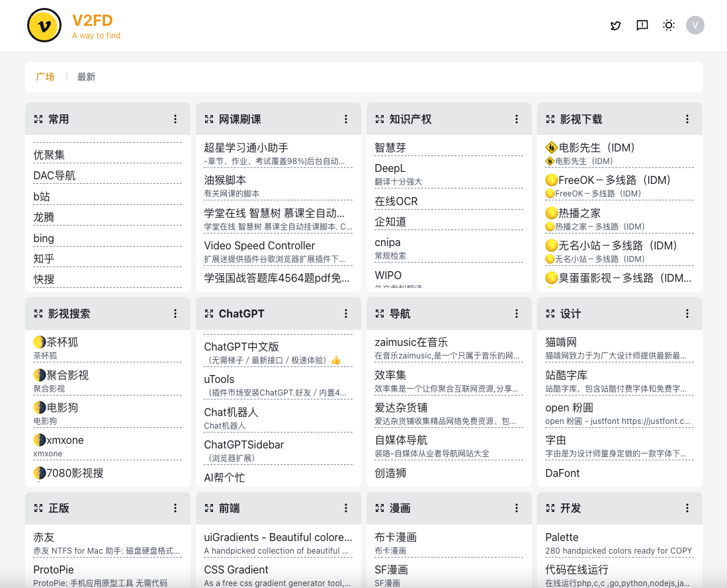Open the ChatGPT card three-dot menu
Image resolution: width=727 pixels, height=588 pixels.
(x=346, y=314)
